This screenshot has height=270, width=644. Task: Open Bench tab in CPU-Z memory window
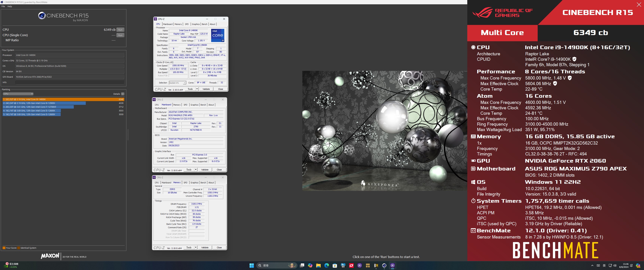pos(203,183)
